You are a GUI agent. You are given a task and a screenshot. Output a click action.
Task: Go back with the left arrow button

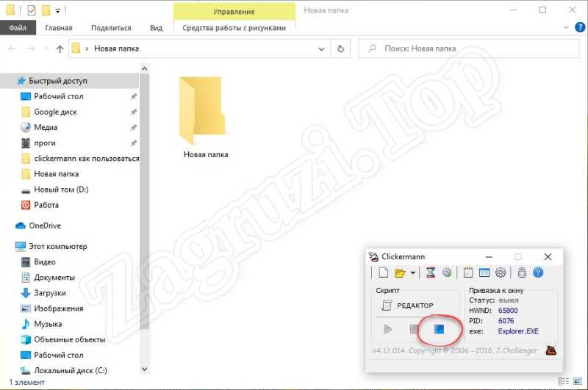click(x=12, y=48)
